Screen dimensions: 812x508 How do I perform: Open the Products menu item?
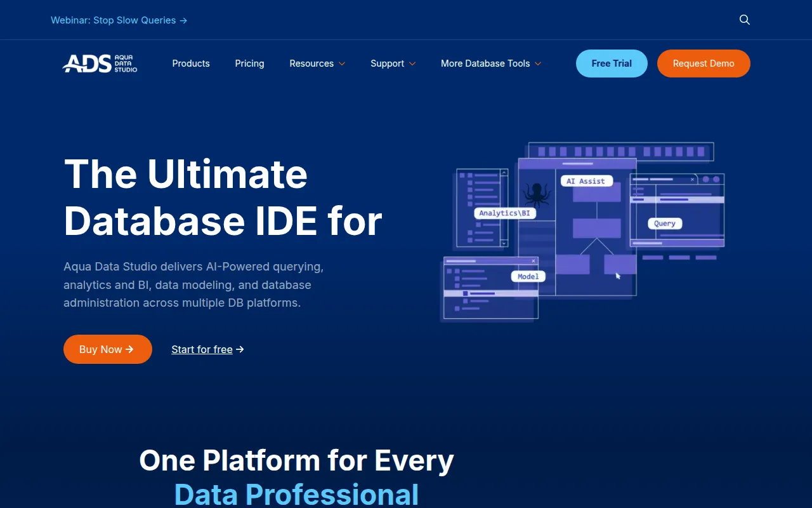[191, 63]
